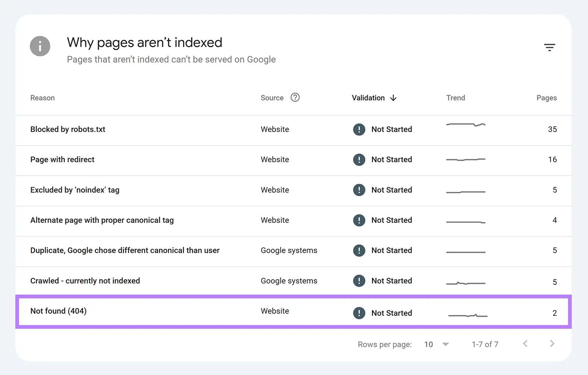Click the Validation sort arrow
Screen dimensions: 588x375
393,98
